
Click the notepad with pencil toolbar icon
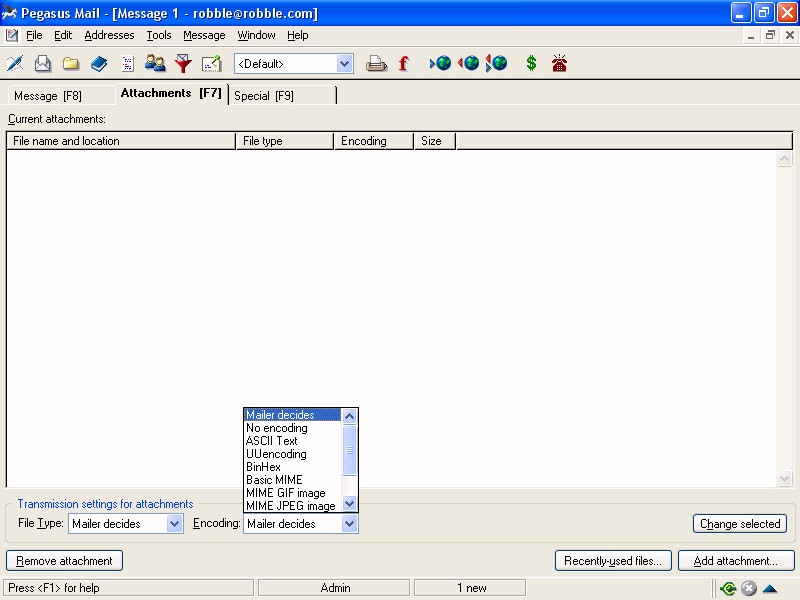coord(211,64)
